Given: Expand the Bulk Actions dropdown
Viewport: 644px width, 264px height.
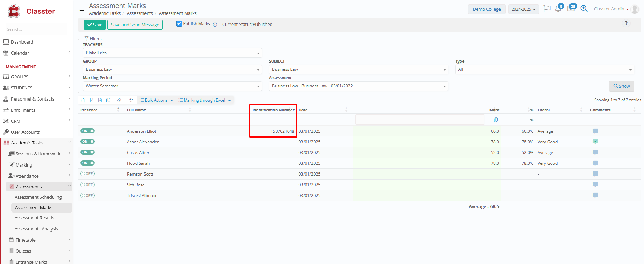Looking at the screenshot, I should coord(156,100).
